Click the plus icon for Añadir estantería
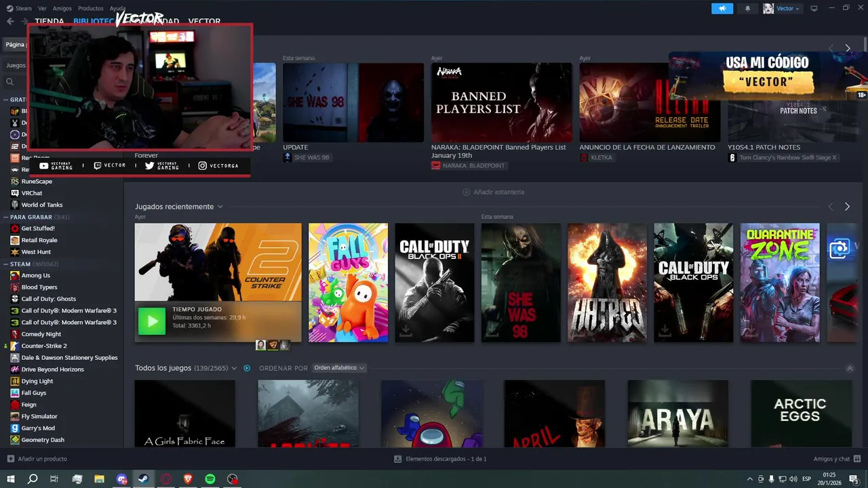 coord(466,192)
